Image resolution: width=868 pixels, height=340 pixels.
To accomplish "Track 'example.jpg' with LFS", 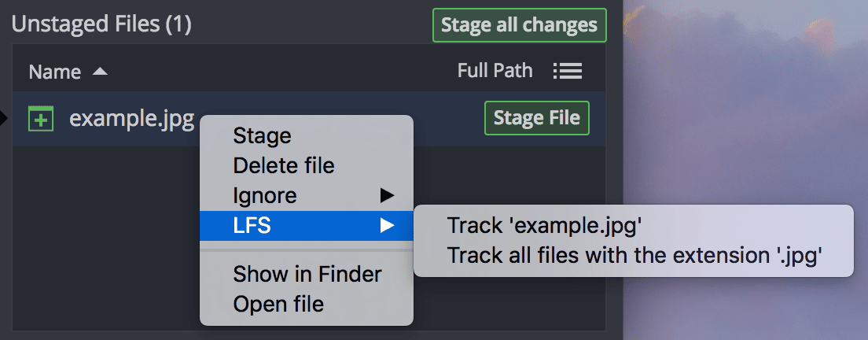I will [545, 226].
